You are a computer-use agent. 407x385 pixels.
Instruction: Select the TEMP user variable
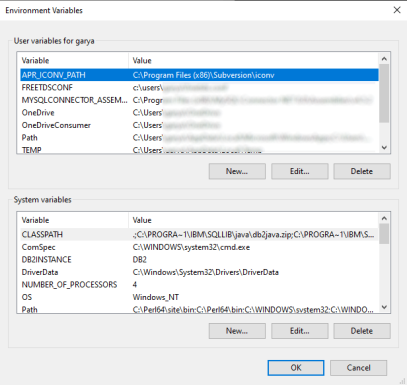pos(199,150)
